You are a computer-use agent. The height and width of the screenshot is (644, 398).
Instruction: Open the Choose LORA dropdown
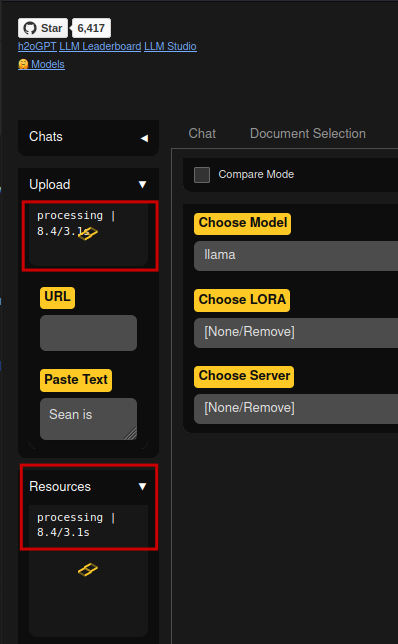pos(296,333)
